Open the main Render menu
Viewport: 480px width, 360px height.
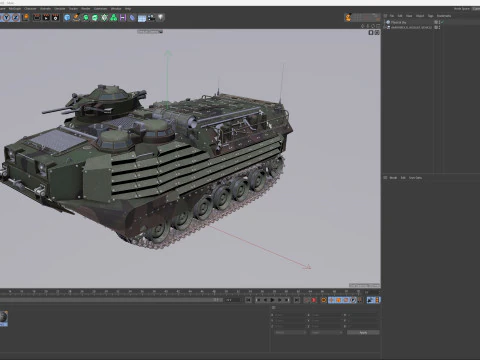pyautogui.click(x=86, y=9)
